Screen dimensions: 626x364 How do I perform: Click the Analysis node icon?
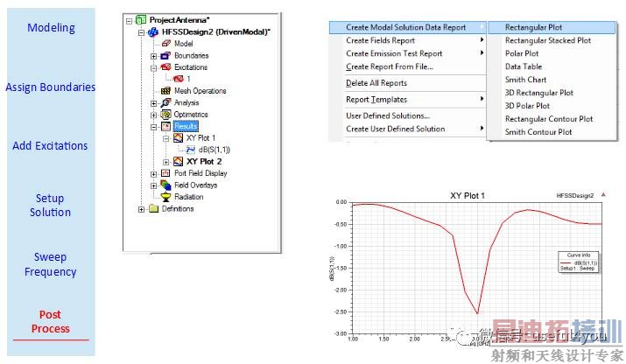[165, 103]
